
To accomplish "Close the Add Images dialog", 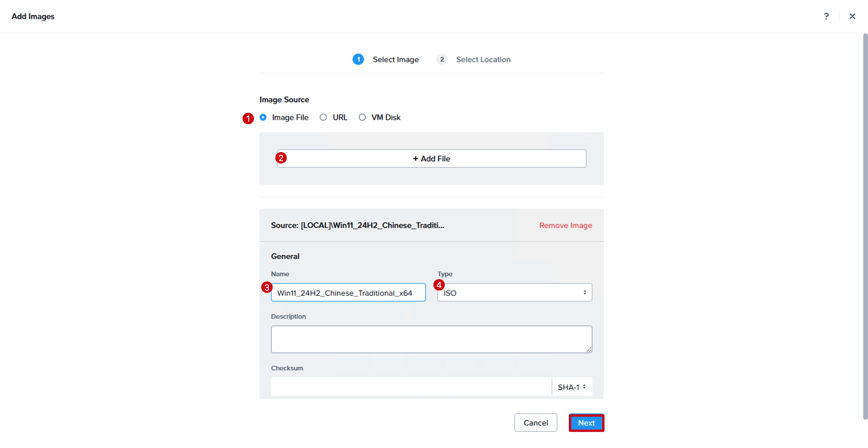I will pyautogui.click(x=852, y=16).
